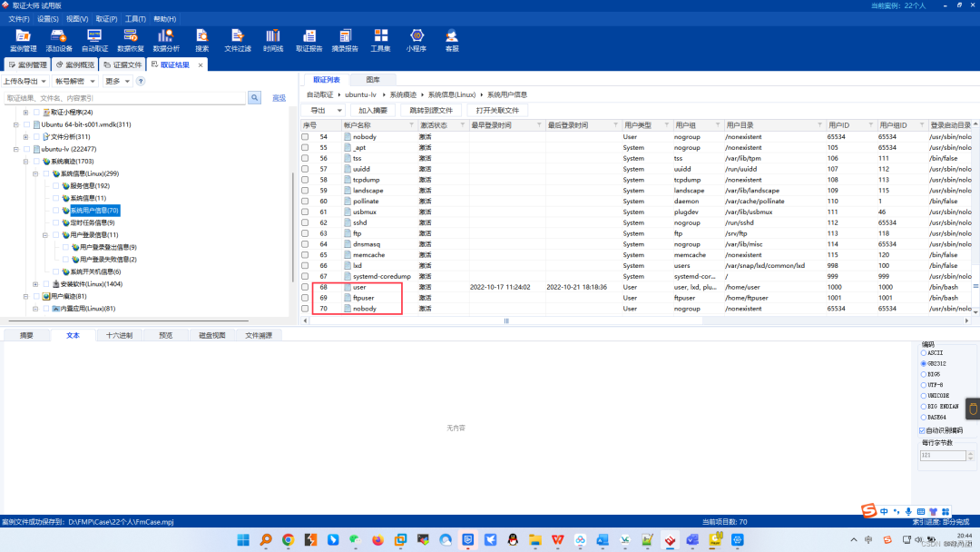Open WeChat from the taskbar
This screenshot has width=980, height=552.
[x=356, y=540]
